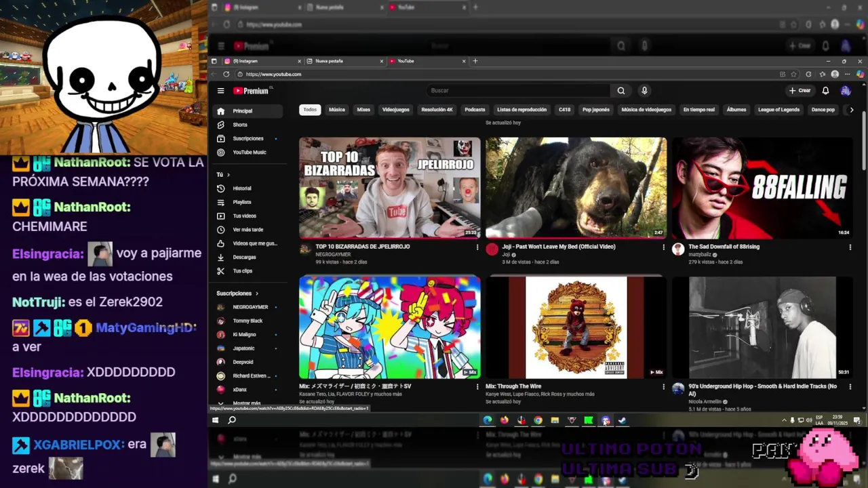Reload page with the refresh icon near youtube.com URL
Screen dimensions: 868x488
(x=226, y=75)
